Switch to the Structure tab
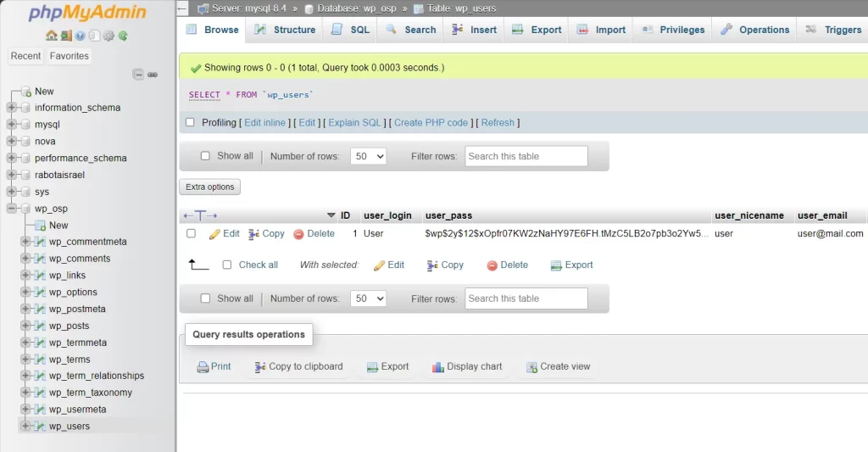The image size is (868, 452). (x=286, y=30)
